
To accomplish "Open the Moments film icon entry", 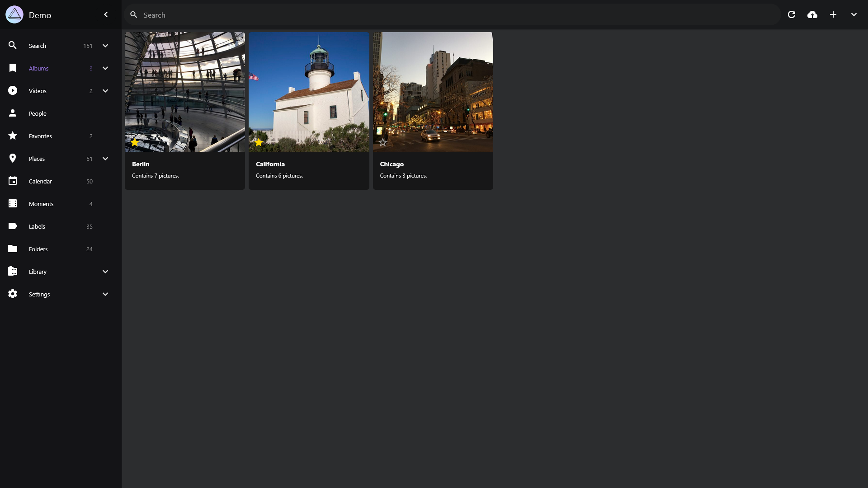I will 13,204.
